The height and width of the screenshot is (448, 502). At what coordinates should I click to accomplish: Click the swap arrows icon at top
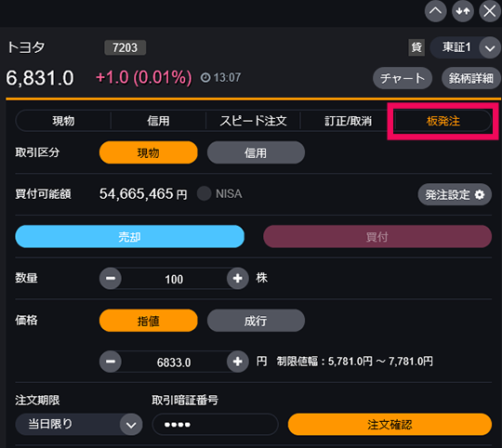tap(463, 11)
